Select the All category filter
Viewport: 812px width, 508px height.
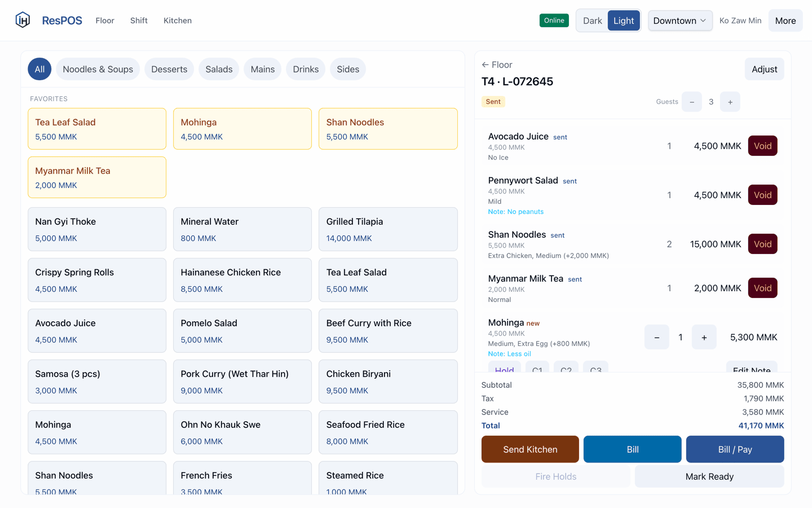pyautogui.click(x=39, y=69)
